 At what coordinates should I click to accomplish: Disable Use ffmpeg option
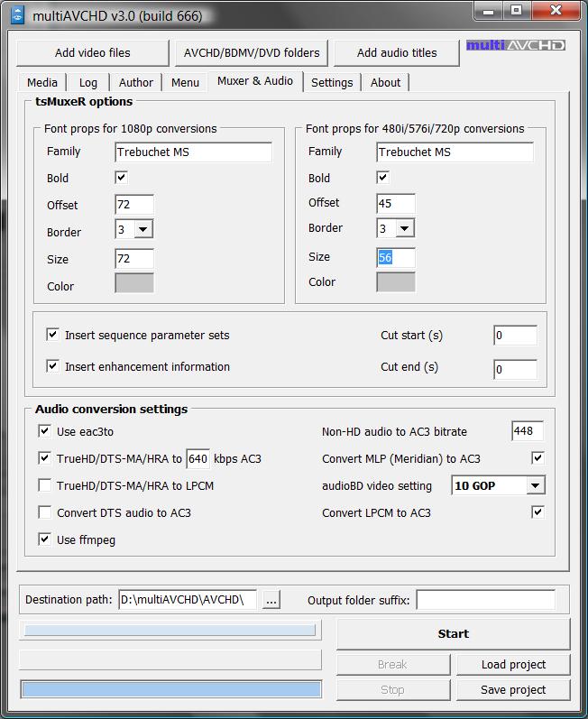click(x=44, y=539)
